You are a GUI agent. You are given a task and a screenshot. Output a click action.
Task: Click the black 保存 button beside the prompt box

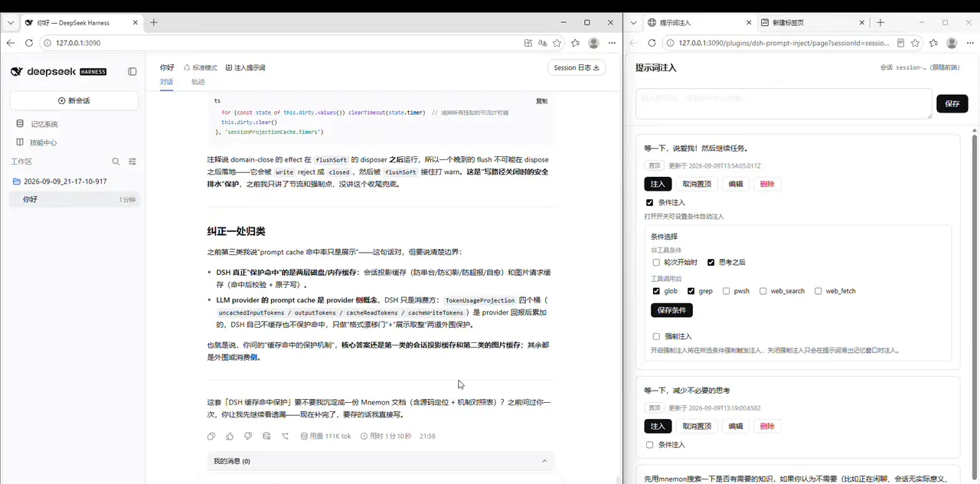tap(952, 103)
